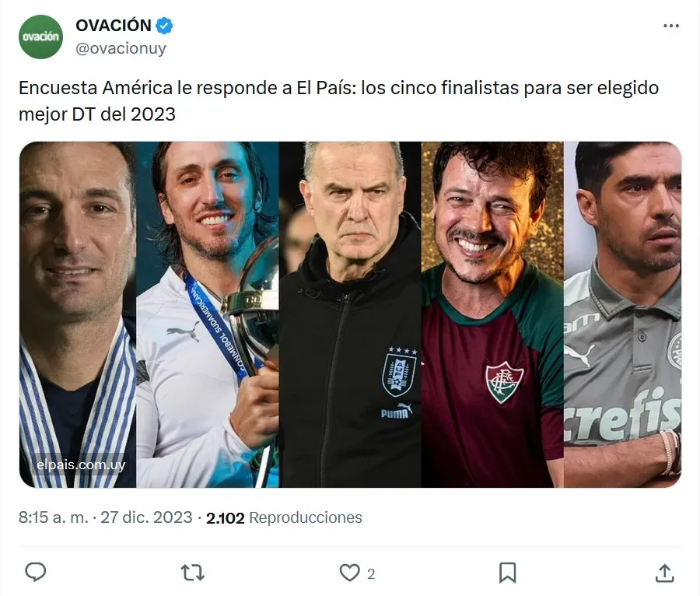Screen dimensions: 700x596
Task: Click the 2.102 Reproducciones view count
Action: point(284,518)
